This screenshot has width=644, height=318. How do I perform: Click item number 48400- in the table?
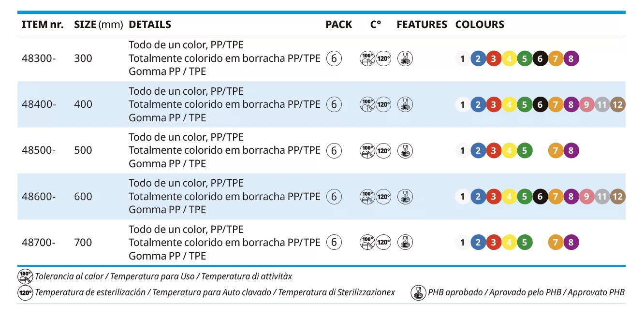point(39,104)
